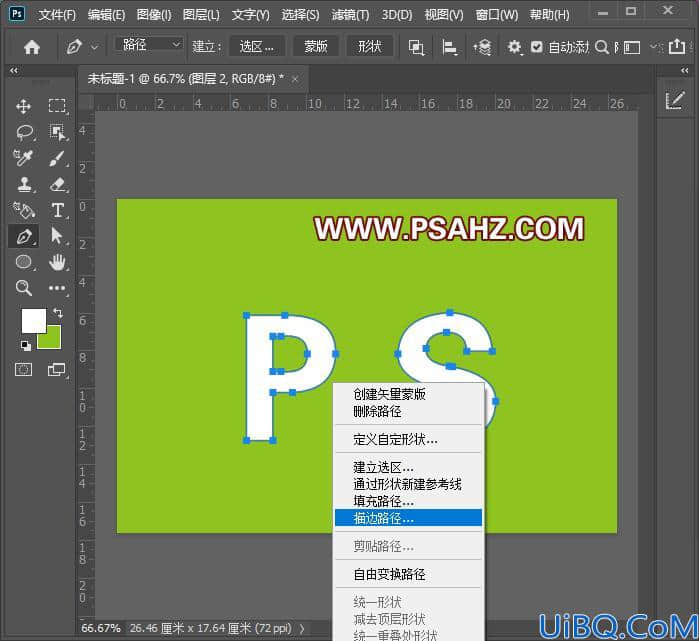Viewport: 699px width, 641px height.
Task: Open the collapsed panel with pencil icon
Action: pos(674,100)
